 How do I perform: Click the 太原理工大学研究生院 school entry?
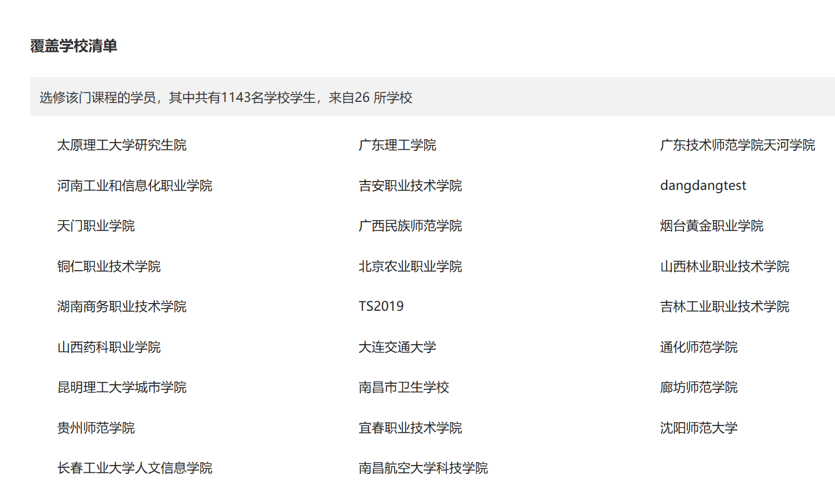click(122, 145)
